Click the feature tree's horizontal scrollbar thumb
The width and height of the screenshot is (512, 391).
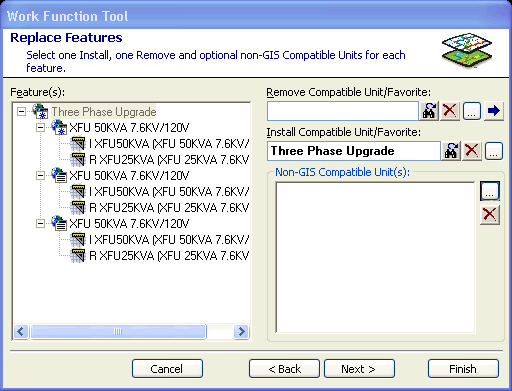118,332
